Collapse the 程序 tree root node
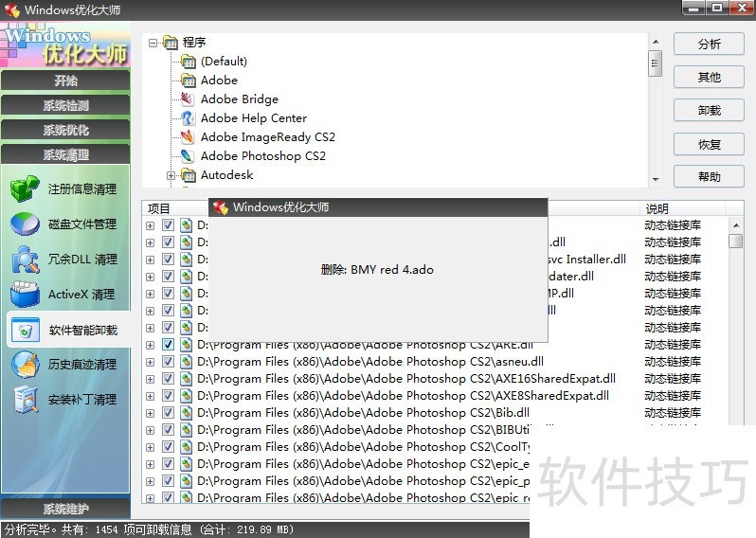Image resolution: width=756 pixels, height=538 pixels. click(x=153, y=43)
